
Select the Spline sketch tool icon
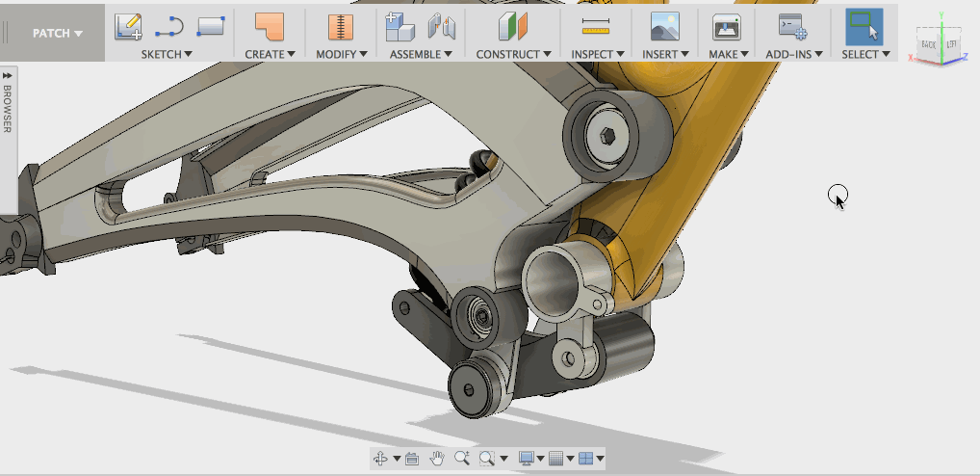pos(168,26)
